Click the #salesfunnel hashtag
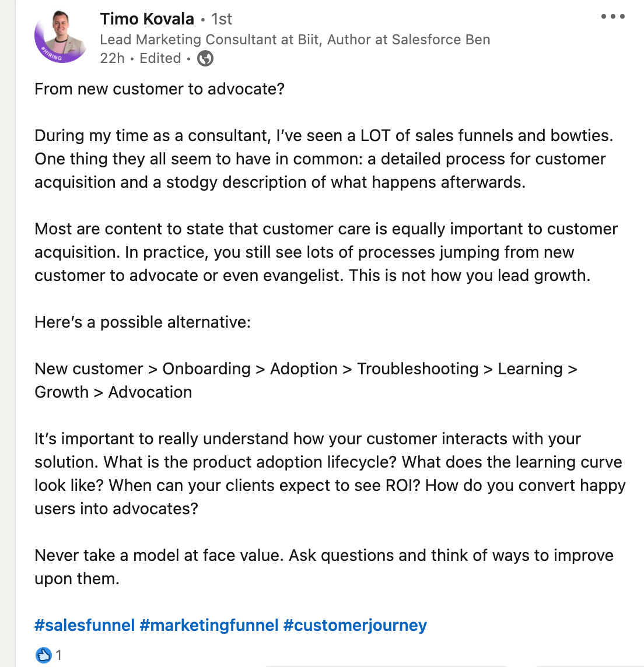644x667 pixels. (84, 625)
